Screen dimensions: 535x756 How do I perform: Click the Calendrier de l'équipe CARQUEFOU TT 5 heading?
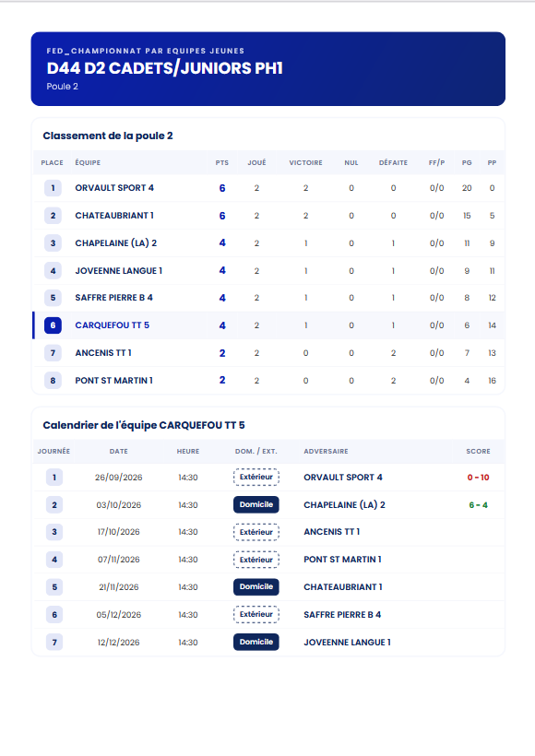(144, 425)
